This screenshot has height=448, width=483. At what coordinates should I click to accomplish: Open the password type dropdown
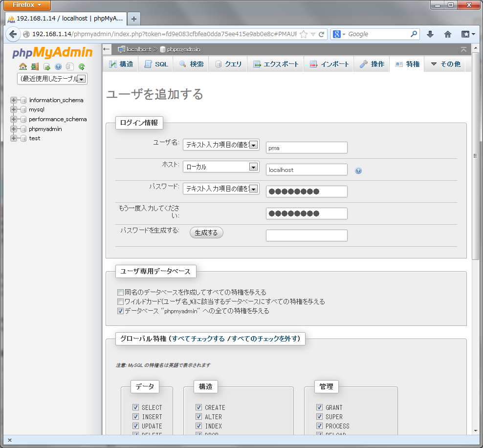tap(221, 189)
